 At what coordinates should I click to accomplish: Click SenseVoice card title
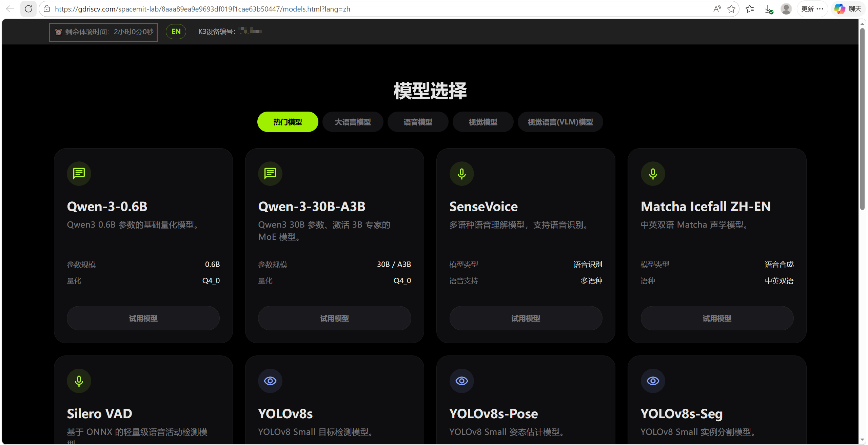click(x=484, y=207)
